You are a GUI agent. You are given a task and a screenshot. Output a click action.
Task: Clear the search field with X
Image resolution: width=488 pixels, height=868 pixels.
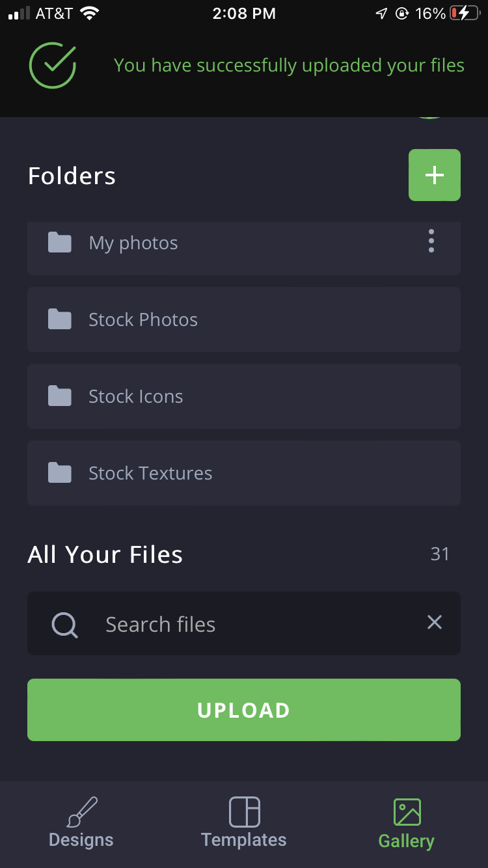pos(435,623)
